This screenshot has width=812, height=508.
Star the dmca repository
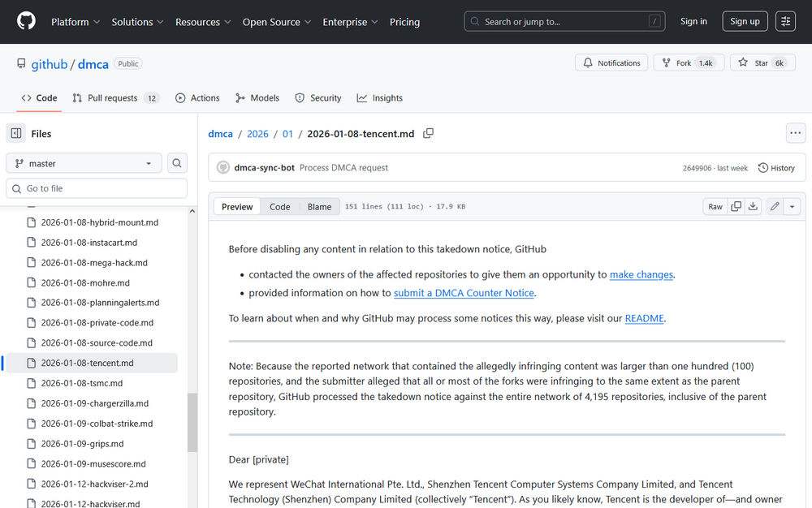(x=762, y=62)
